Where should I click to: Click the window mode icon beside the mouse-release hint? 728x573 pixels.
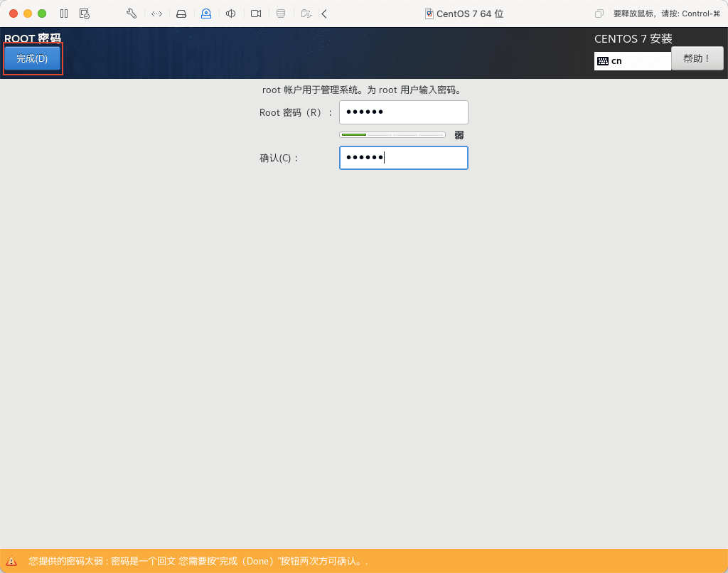(599, 14)
